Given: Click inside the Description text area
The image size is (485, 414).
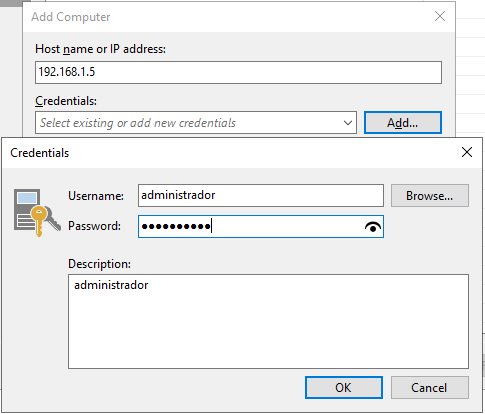Looking at the screenshot, I should (268, 322).
